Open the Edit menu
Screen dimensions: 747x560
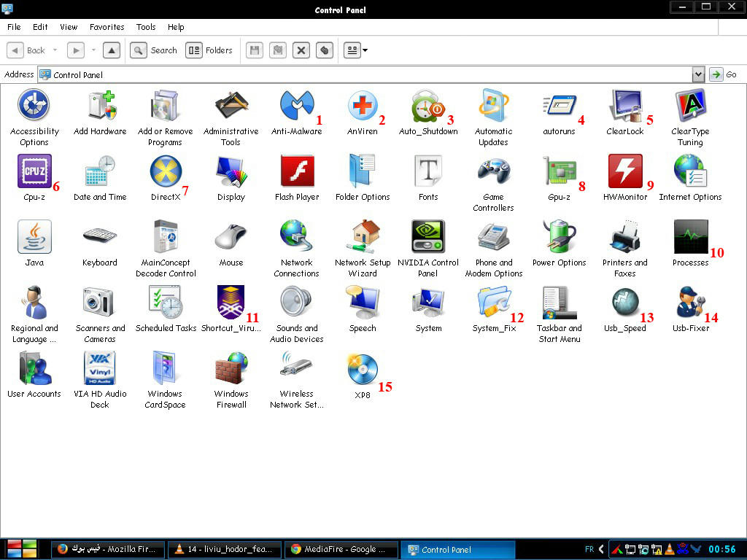point(40,27)
